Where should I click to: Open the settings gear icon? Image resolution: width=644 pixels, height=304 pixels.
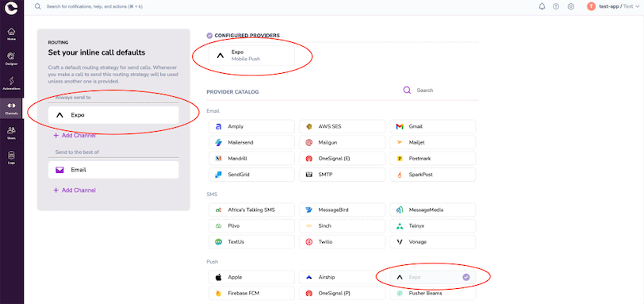click(x=570, y=6)
